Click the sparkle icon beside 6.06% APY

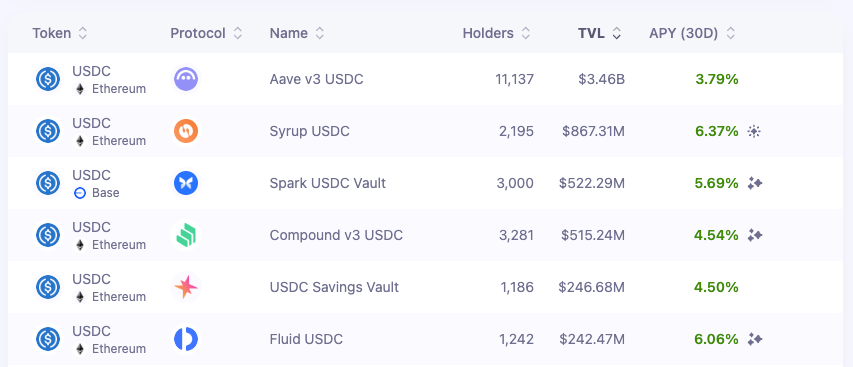pyautogui.click(x=755, y=339)
